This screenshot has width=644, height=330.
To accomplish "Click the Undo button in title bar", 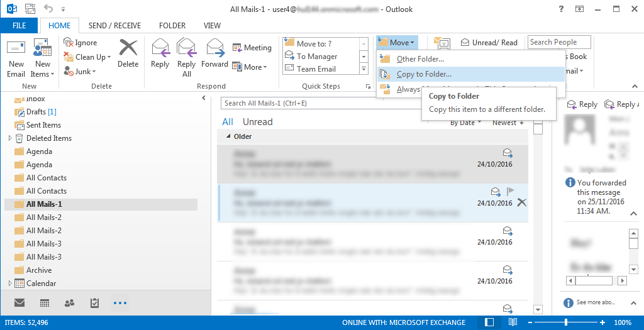I will point(48,9).
